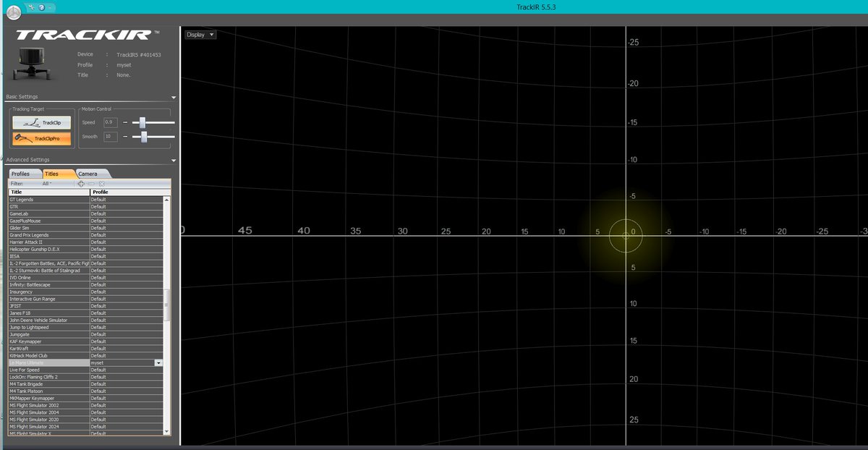Collapse the Advanced Settings section
This screenshot has width=868, height=450.
coord(174,160)
